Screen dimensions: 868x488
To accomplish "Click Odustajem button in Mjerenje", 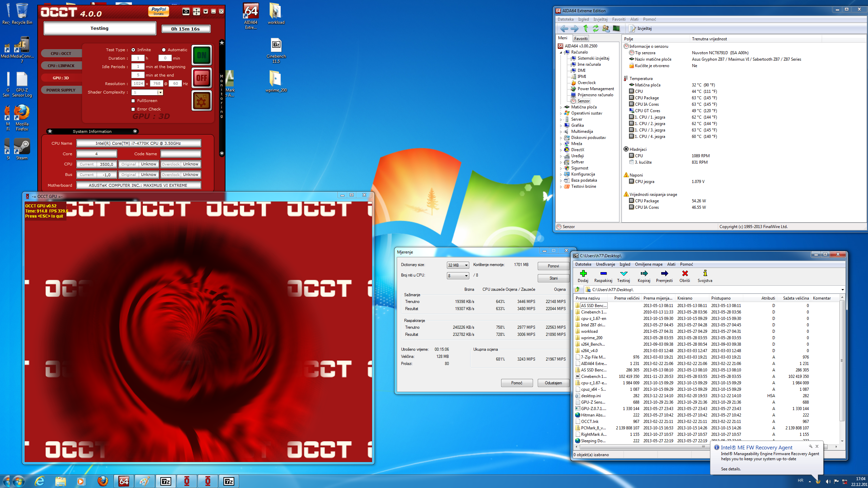I will [553, 383].
